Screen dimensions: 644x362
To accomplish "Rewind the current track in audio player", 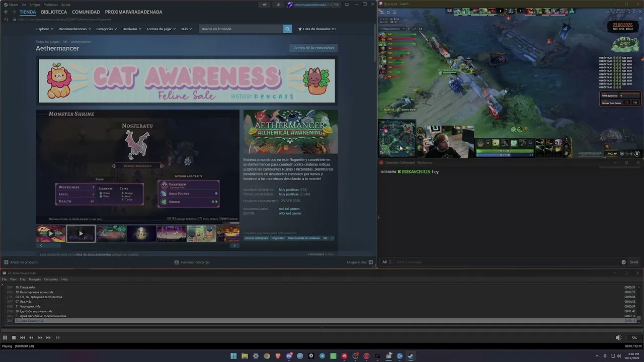I will 31,338.
